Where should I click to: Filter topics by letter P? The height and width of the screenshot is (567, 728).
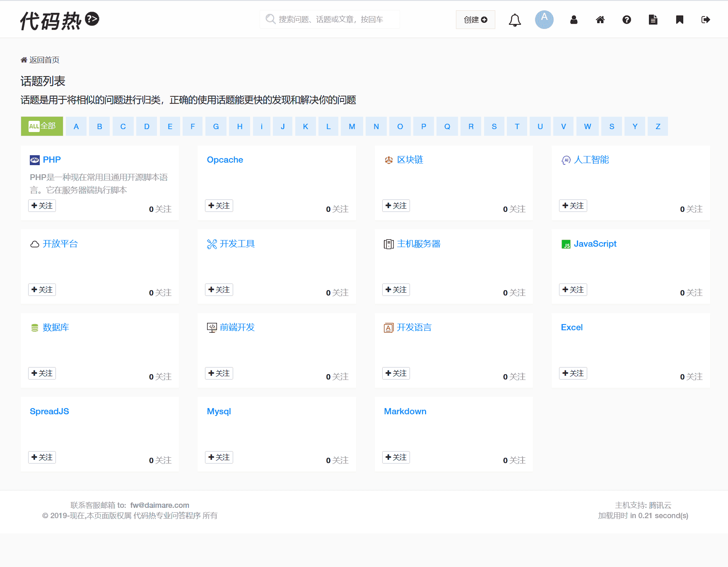click(424, 127)
